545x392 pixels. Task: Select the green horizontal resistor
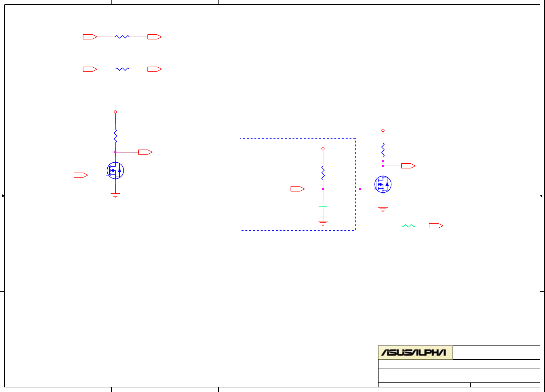click(x=408, y=226)
